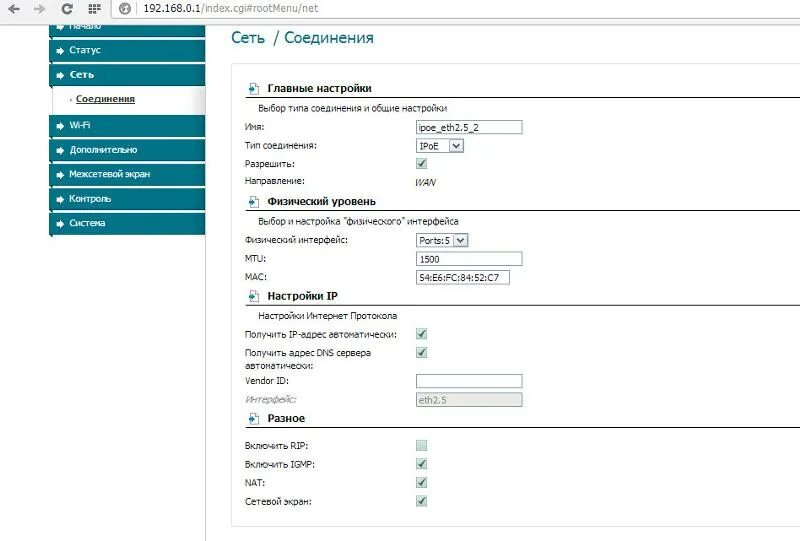Click the Главные настройки section icon
This screenshot has height=541, width=800.
pos(254,89)
